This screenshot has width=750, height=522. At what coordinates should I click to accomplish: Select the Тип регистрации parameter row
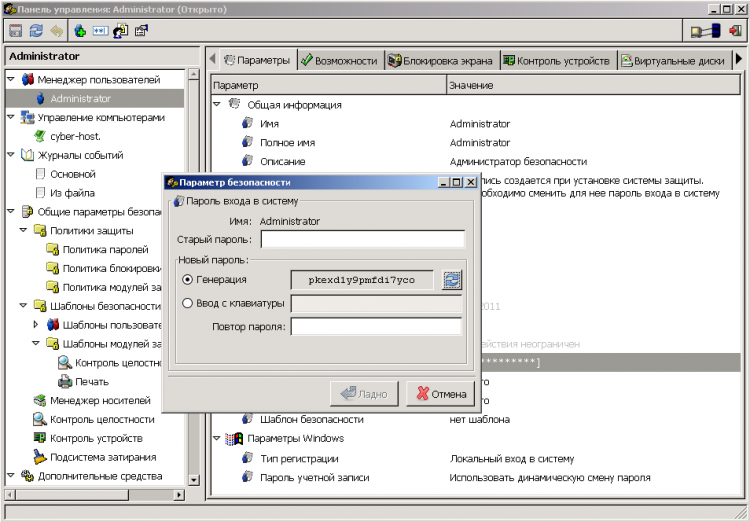475,458
